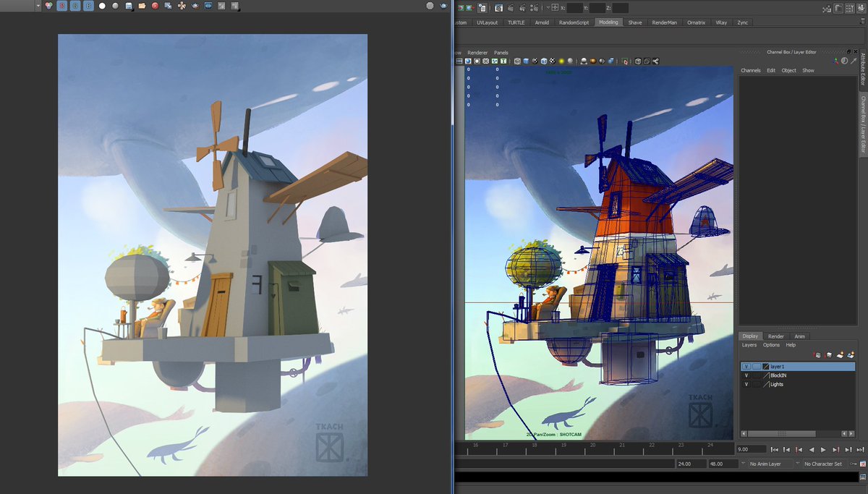Open the small arrow before the input box icon
The width and height of the screenshot is (868, 494).
[548, 8]
